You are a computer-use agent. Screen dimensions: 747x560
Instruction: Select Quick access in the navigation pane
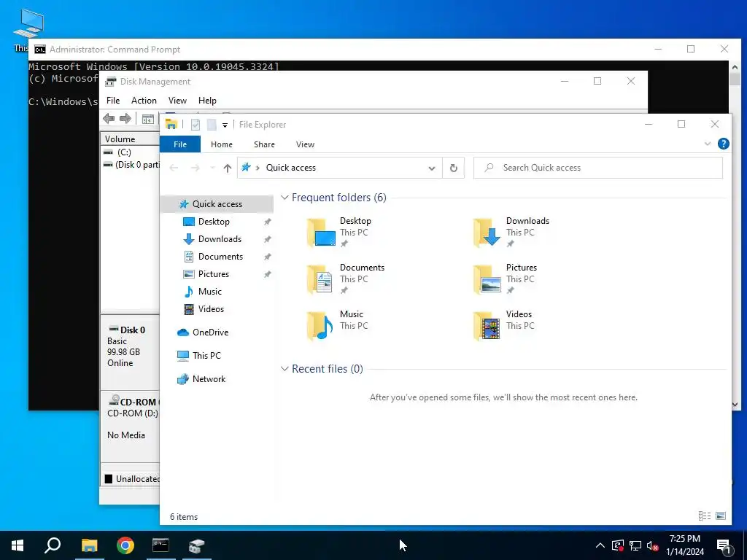[217, 204]
